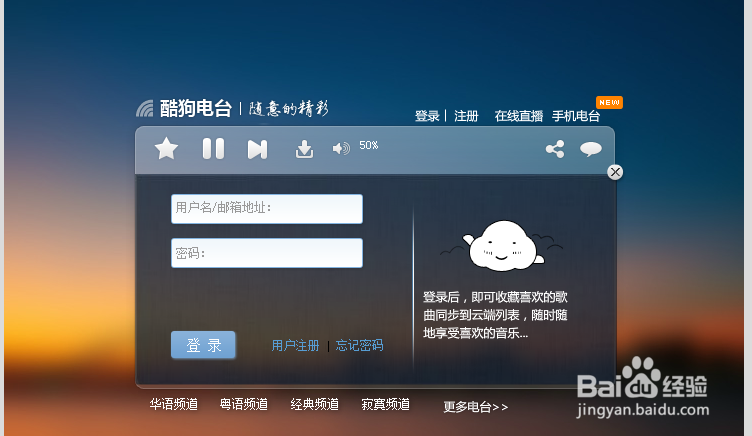Expand 更多电台>> more stations

click(475, 407)
